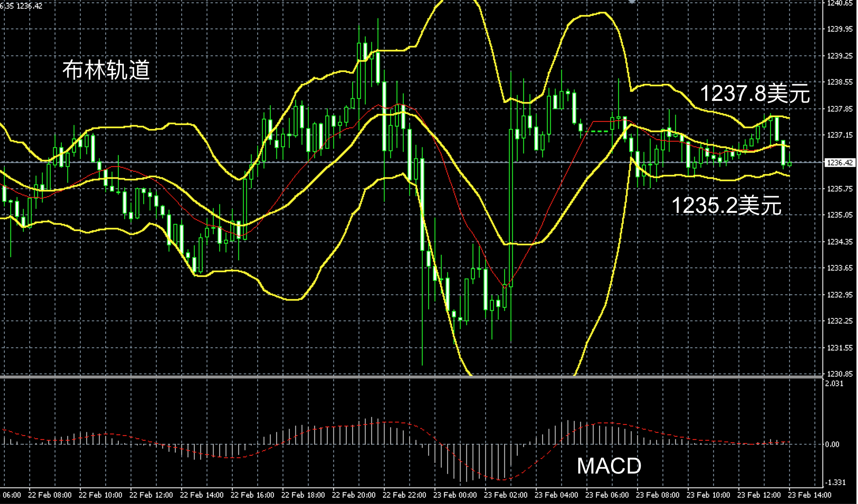Click the MACD text label
Viewport: 858px width, 504px height.
tap(609, 466)
